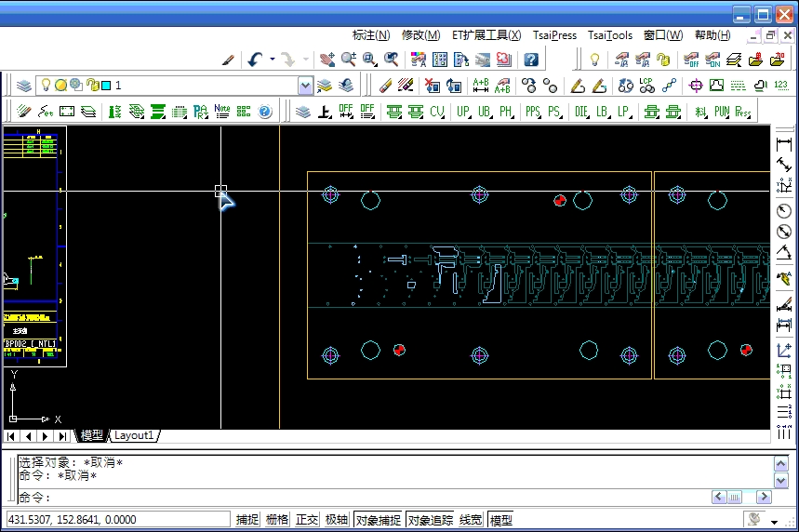Select the Pan hand tool
Viewport: 799px width, 532px height.
326,60
